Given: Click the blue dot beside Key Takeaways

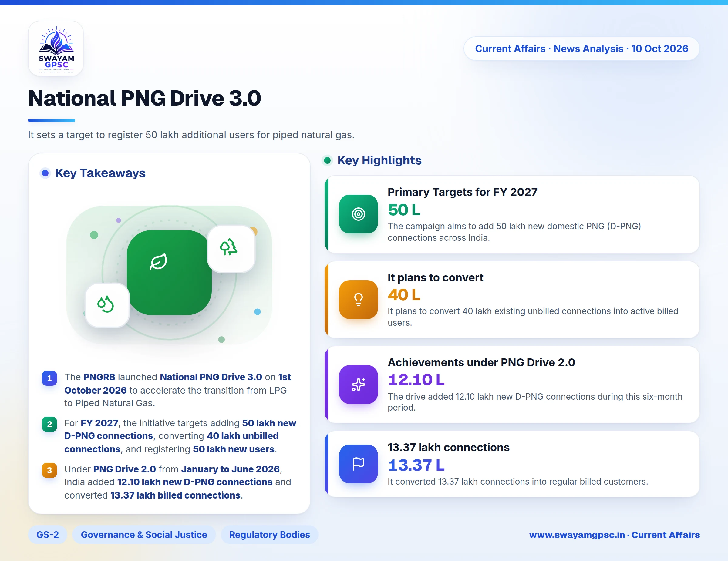Looking at the screenshot, I should pos(45,173).
